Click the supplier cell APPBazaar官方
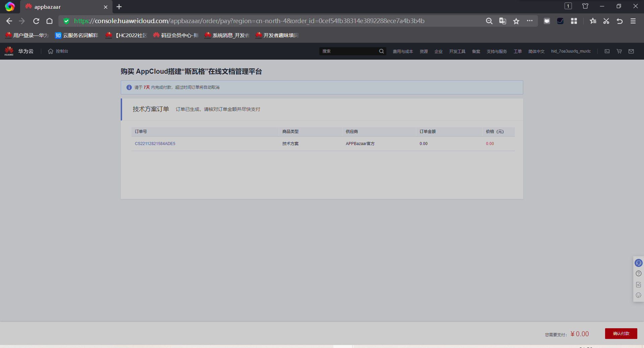The image size is (644, 348). tap(360, 144)
